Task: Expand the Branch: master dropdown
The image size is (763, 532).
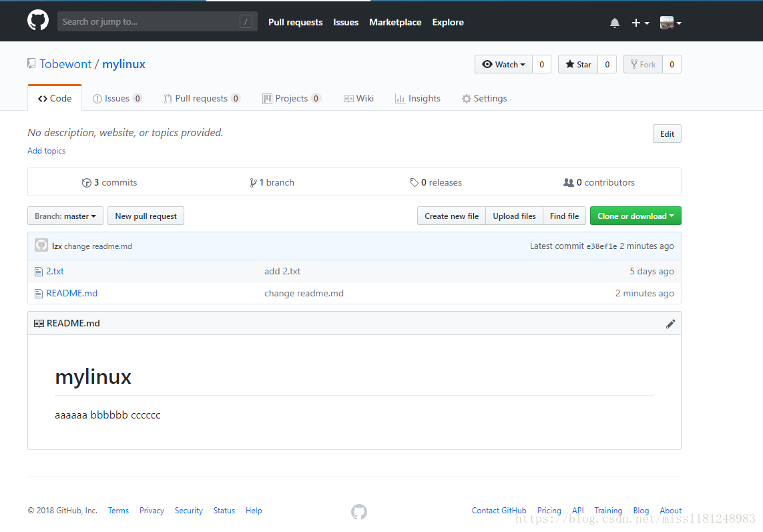Action: click(x=65, y=216)
